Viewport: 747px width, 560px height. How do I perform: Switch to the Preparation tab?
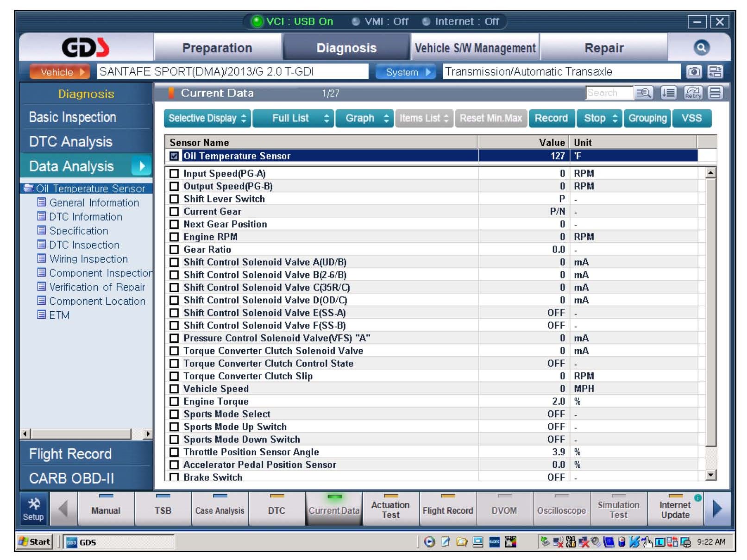pyautogui.click(x=217, y=48)
